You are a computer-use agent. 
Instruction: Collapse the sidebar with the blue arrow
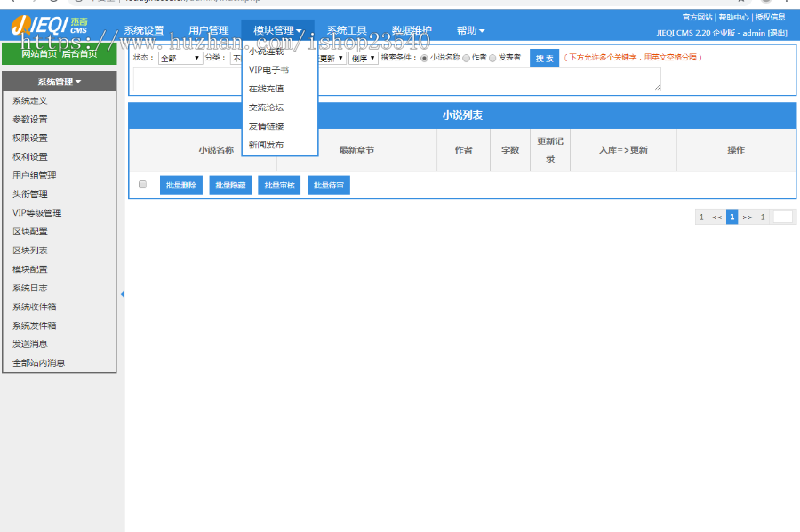[121, 293]
